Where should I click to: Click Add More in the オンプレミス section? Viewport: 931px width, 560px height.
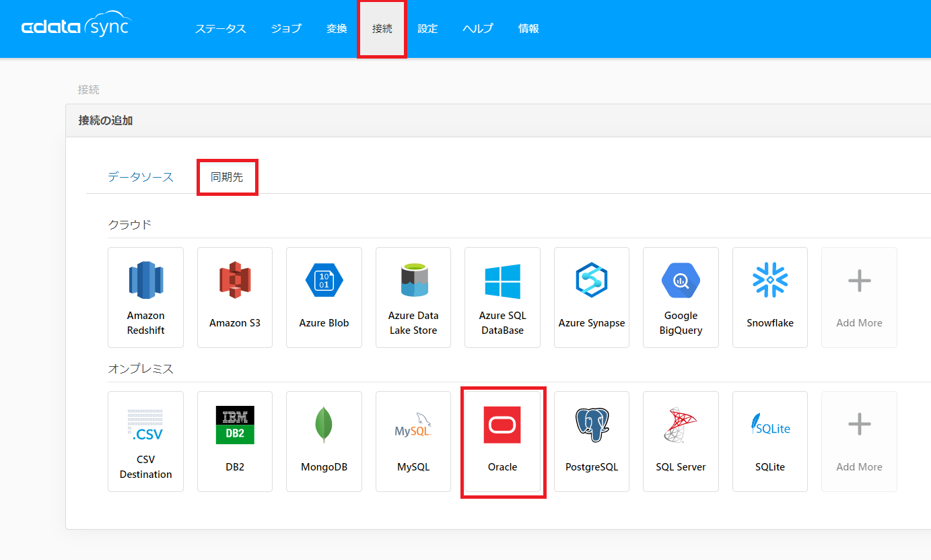coord(859,442)
